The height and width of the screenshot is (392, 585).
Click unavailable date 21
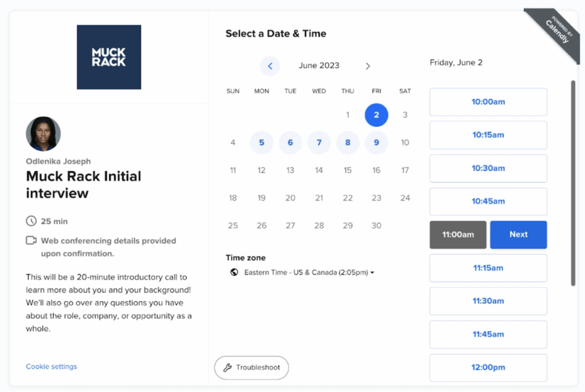pos(319,198)
